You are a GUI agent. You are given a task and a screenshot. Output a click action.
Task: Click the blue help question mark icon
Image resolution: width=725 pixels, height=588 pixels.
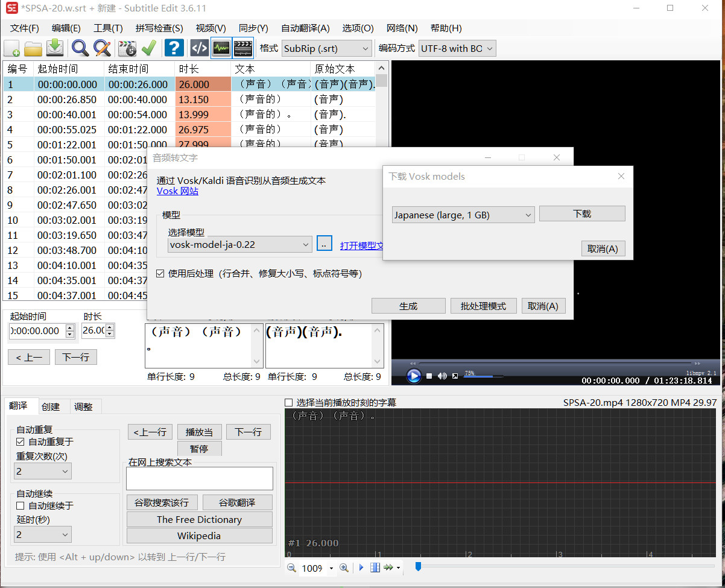[x=174, y=48]
